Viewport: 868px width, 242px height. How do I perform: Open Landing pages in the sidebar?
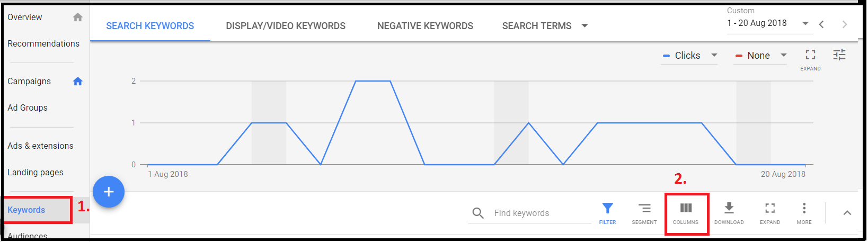pyautogui.click(x=36, y=172)
